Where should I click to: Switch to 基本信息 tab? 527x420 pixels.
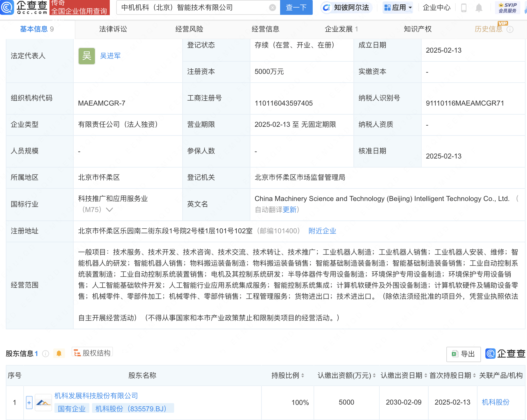pos(37,29)
